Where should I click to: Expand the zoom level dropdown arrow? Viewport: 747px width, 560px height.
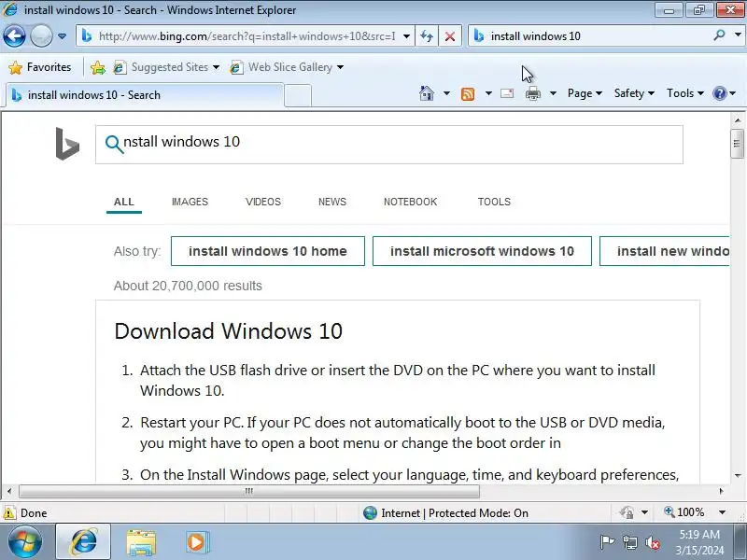point(722,512)
